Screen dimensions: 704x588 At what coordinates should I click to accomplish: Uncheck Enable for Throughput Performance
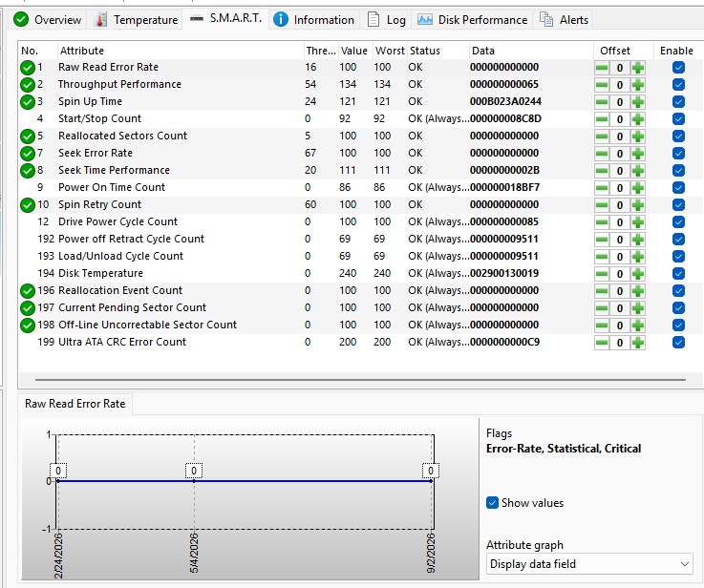click(678, 85)
